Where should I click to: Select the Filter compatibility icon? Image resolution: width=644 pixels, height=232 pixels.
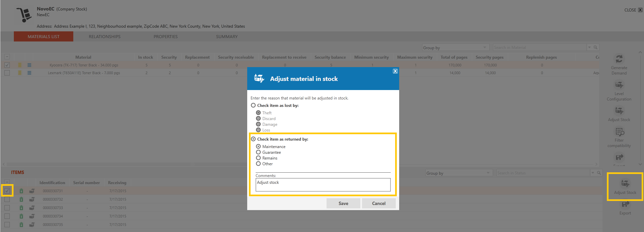coord(619,132)
